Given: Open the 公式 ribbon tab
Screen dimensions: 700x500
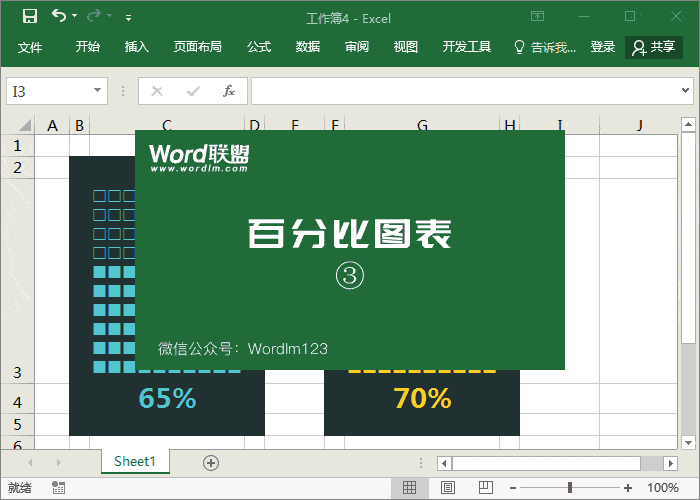Looking at the screenshot, I should click(259, 47).
